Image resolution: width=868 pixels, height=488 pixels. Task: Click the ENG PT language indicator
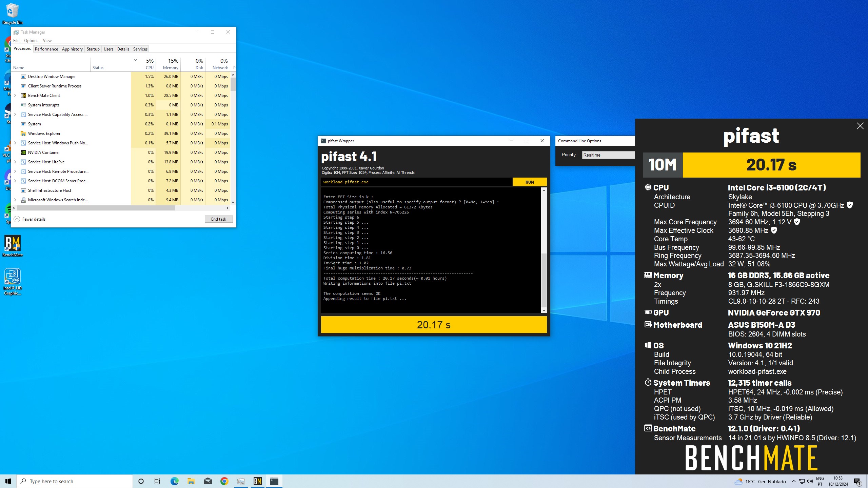point(820,481)
